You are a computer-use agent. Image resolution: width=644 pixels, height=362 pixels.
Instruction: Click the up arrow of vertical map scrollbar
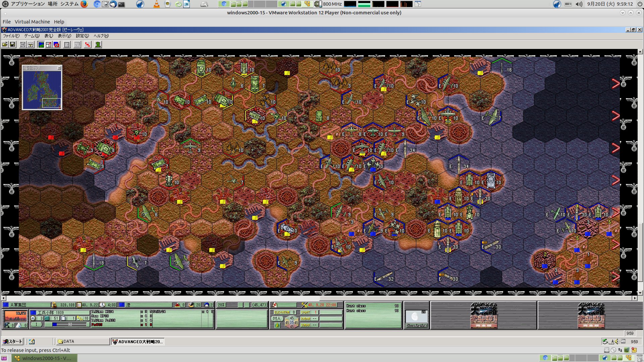(640, 52)
